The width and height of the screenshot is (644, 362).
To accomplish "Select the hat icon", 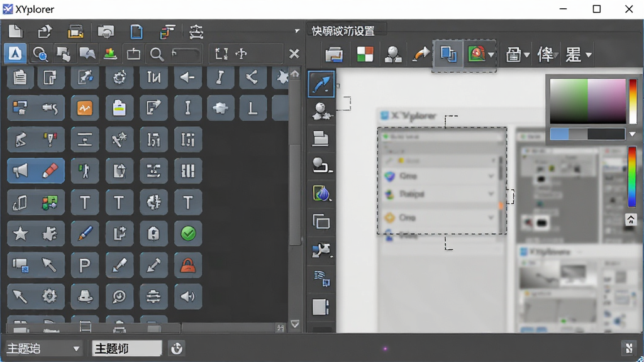I will (85, 297).
